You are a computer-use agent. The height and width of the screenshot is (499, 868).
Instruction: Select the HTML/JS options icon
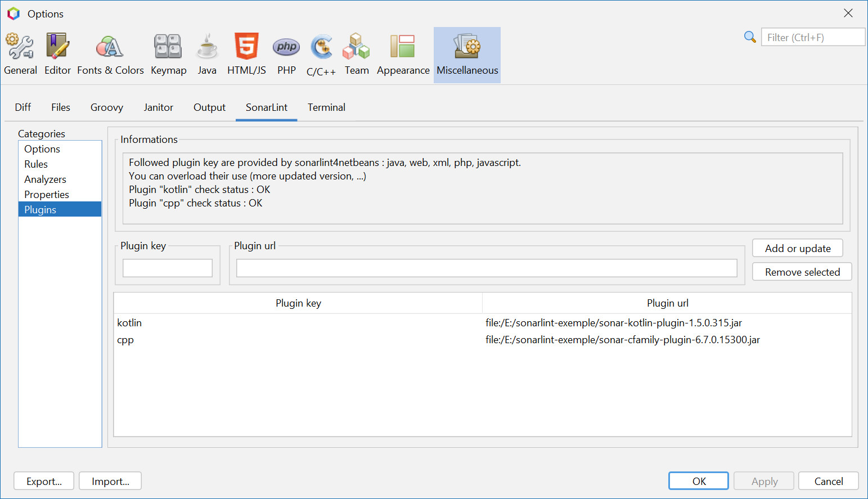coord(246,54)
